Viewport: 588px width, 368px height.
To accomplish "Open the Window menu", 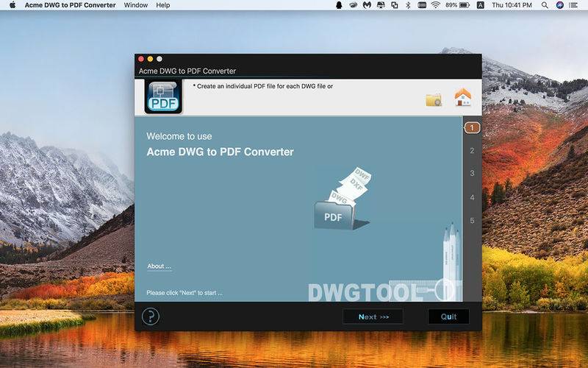I will click(136, 5).
